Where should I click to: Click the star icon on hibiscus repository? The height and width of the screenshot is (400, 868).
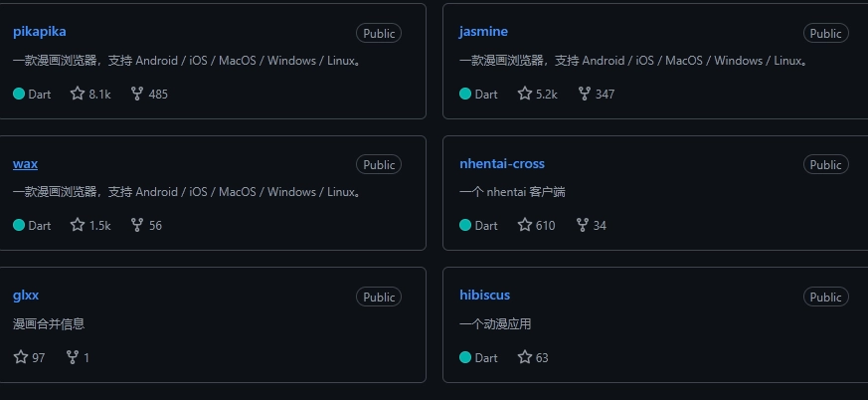[x=525, y=357]
